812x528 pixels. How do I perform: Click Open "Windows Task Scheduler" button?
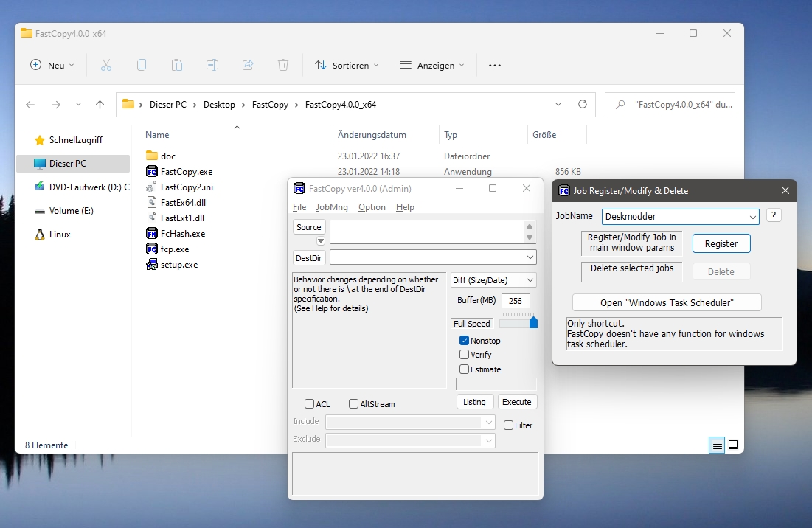667,302
